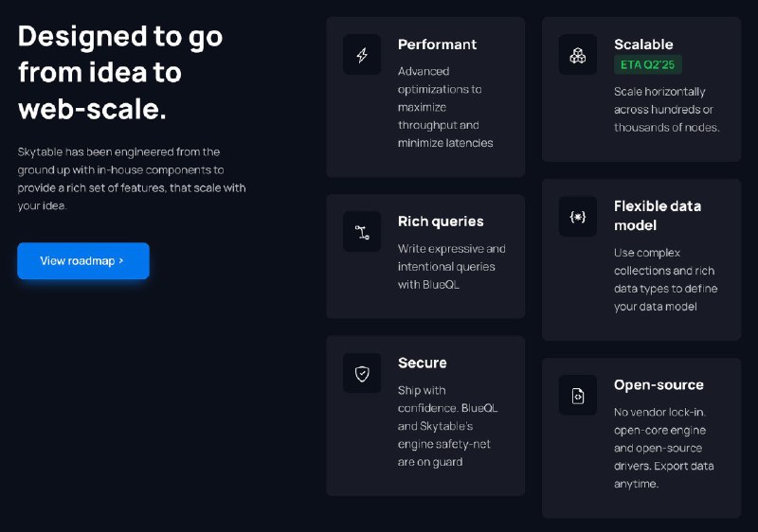Image resolution: width=758 pixels, height=532 pixels.
Task: Click the Skytable engineered paragraph text
Action: 132,179
